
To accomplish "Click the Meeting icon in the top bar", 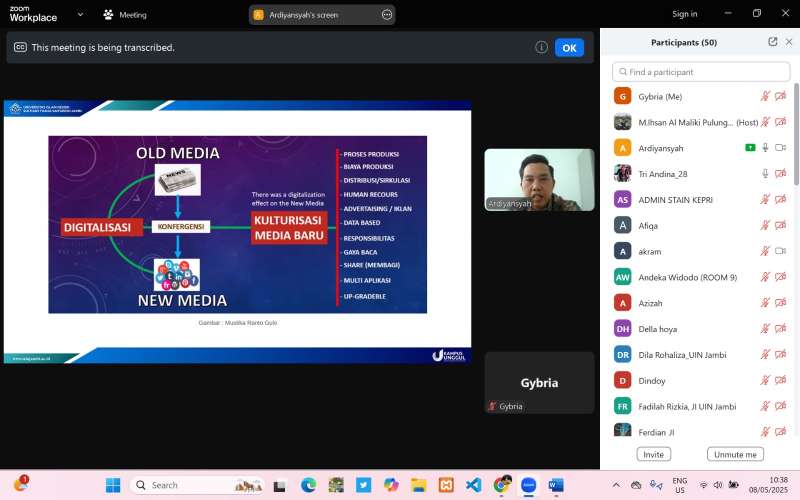I will 108,15.
